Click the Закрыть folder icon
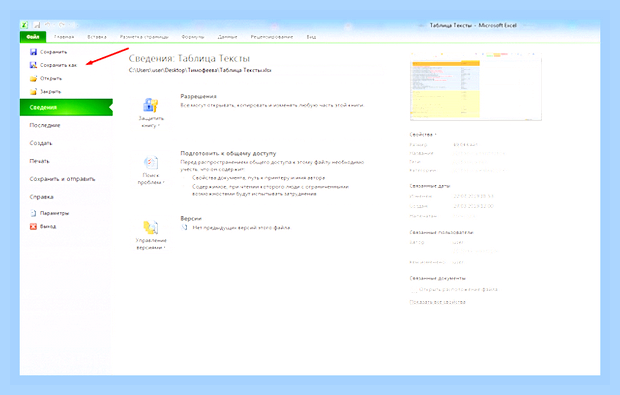This screenshot has width=620, height=395. [34, 92]
